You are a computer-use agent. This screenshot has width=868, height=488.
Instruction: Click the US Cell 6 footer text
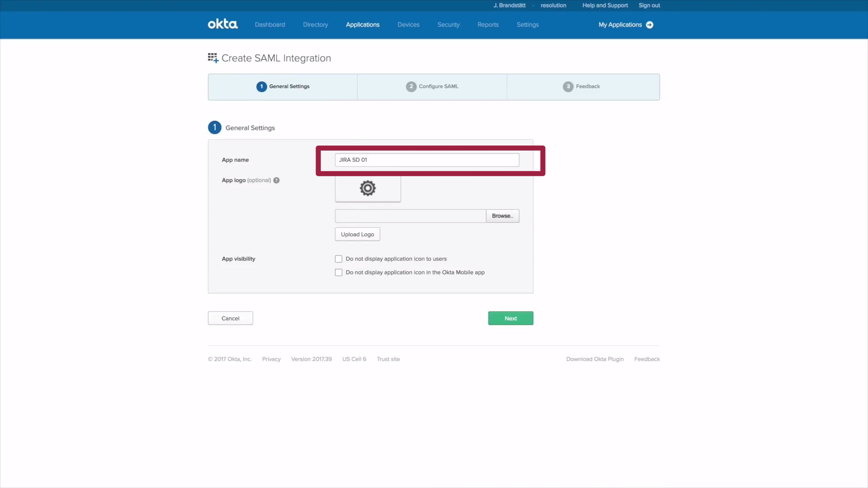click(354, 359)
